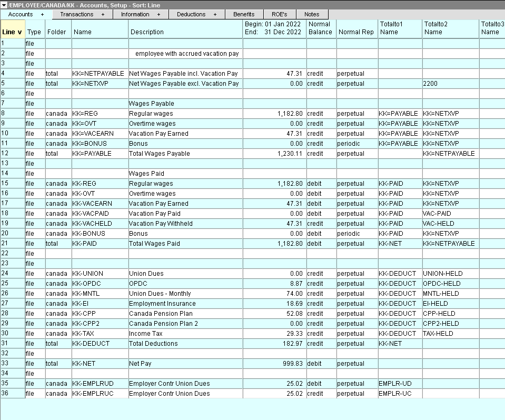Click the Normal Balance column header

click(x=320, y=28)
